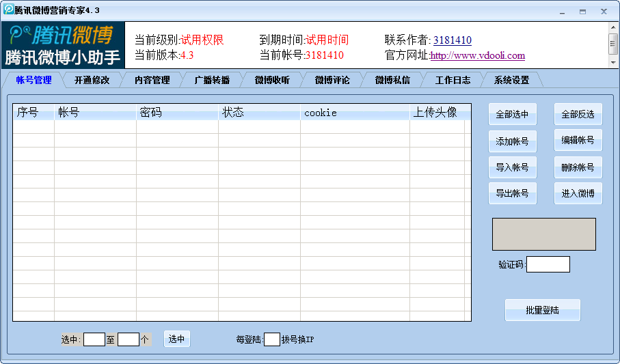Start batch login with 批量登陆
Screen dimensions: 620x364
(x=543, y=310)
